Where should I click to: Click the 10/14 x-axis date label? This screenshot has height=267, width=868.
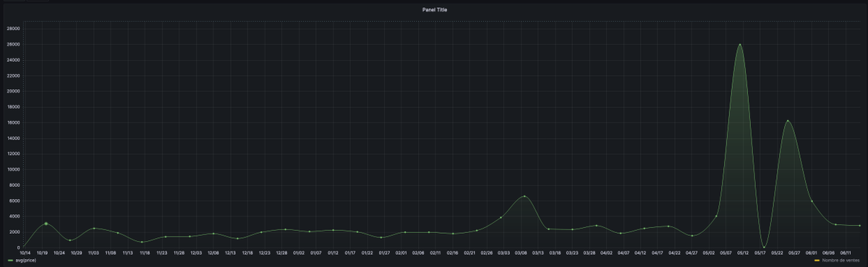click(25, 253)
